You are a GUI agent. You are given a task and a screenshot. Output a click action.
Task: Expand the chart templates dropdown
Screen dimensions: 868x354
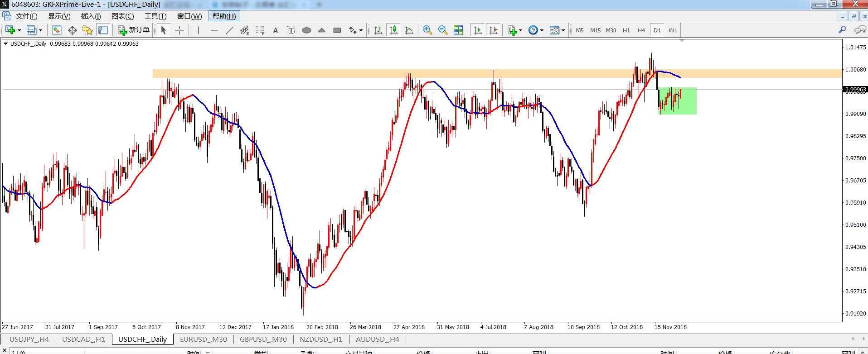pos(563,30)
